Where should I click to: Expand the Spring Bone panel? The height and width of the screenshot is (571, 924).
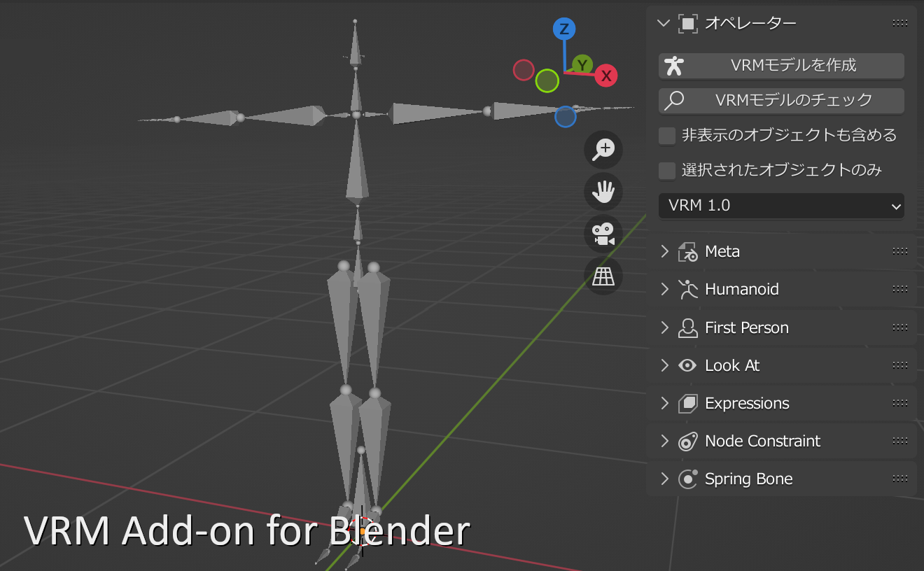click(x=665, y=479)
